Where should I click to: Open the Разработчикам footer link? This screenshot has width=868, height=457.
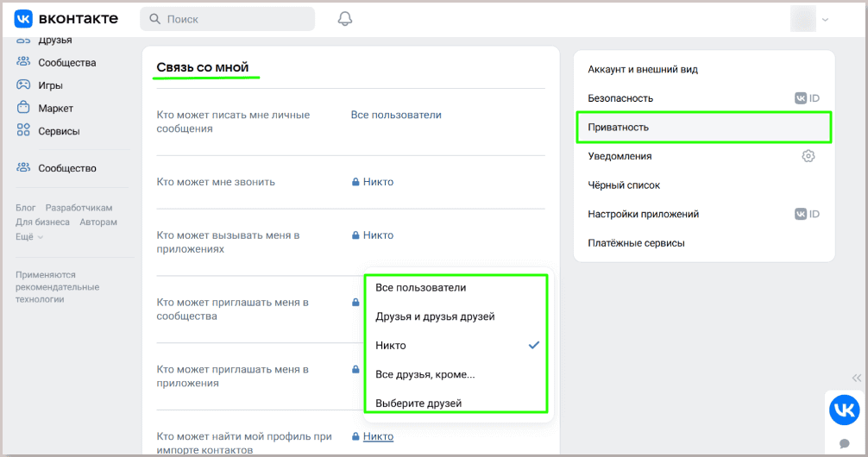click(79, 208)
